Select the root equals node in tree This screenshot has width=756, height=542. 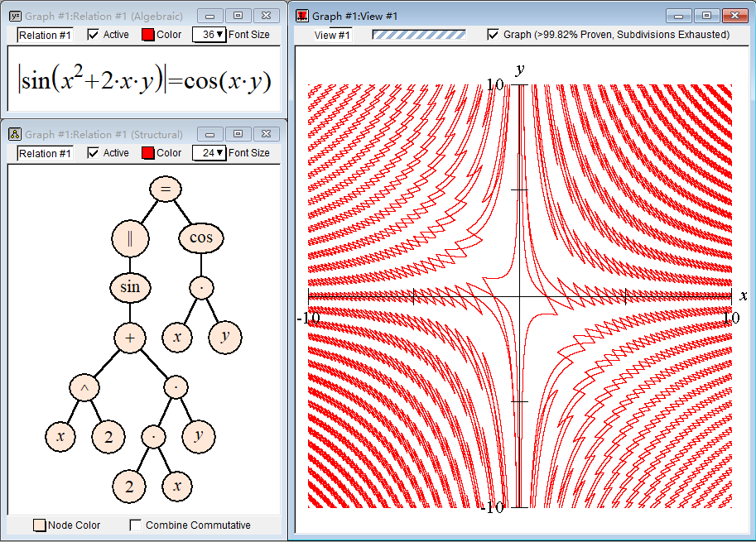click(166, 189)
